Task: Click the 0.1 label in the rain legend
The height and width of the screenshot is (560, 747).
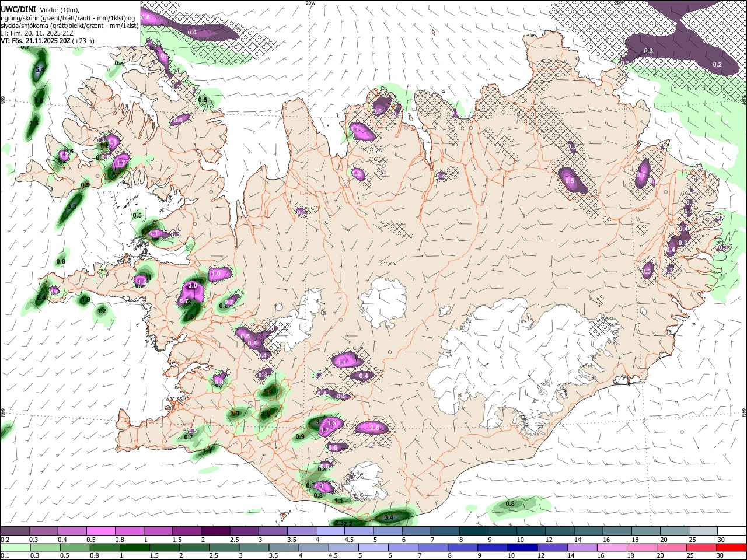Action: point(5,555)
